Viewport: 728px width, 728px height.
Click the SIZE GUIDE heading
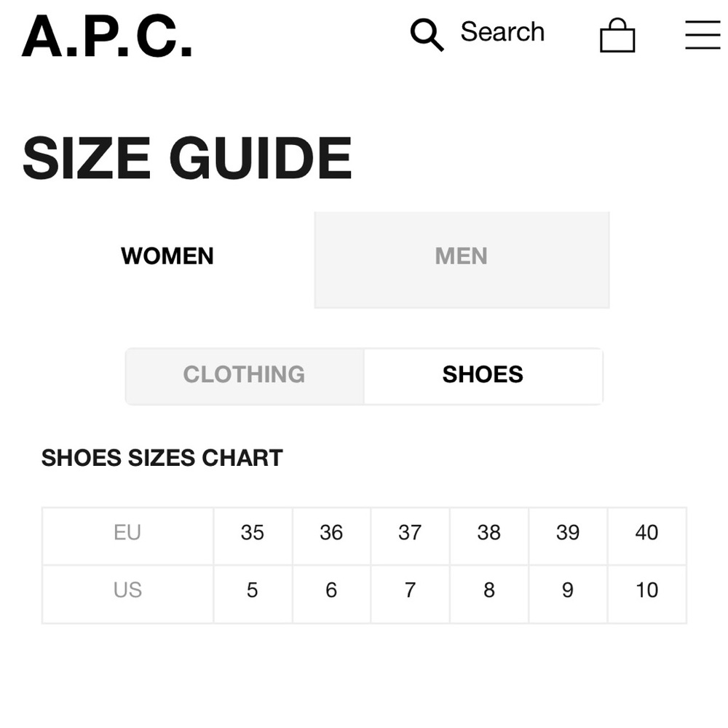click(188, 156)
